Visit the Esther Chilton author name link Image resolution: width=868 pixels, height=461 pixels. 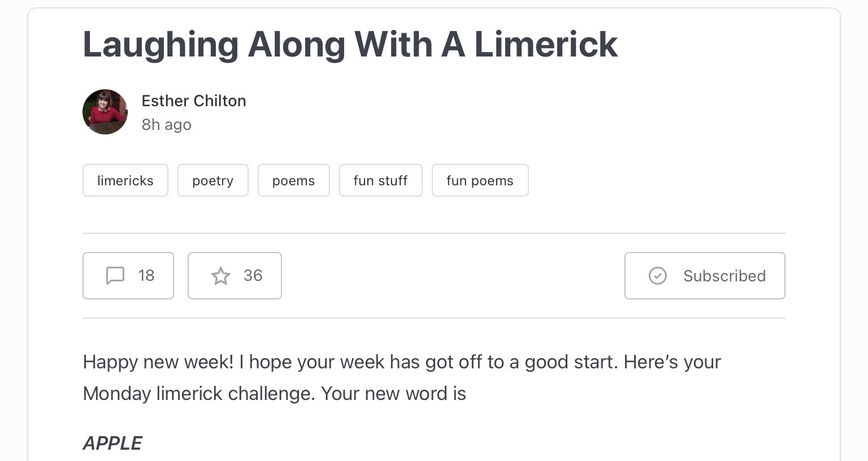194,101
